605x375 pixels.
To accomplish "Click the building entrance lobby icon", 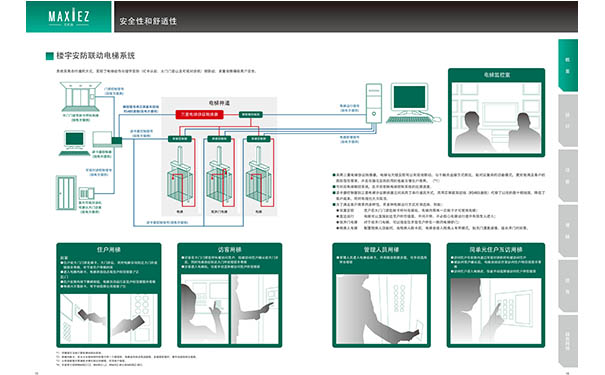I will coord(80,96).
